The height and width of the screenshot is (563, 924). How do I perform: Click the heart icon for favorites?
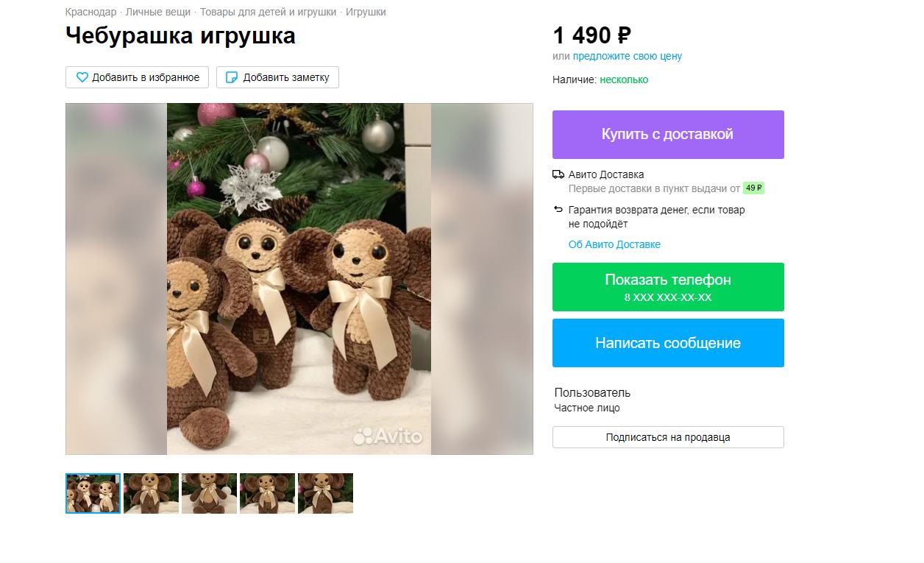pyautogui.click(x=82, y=77)
